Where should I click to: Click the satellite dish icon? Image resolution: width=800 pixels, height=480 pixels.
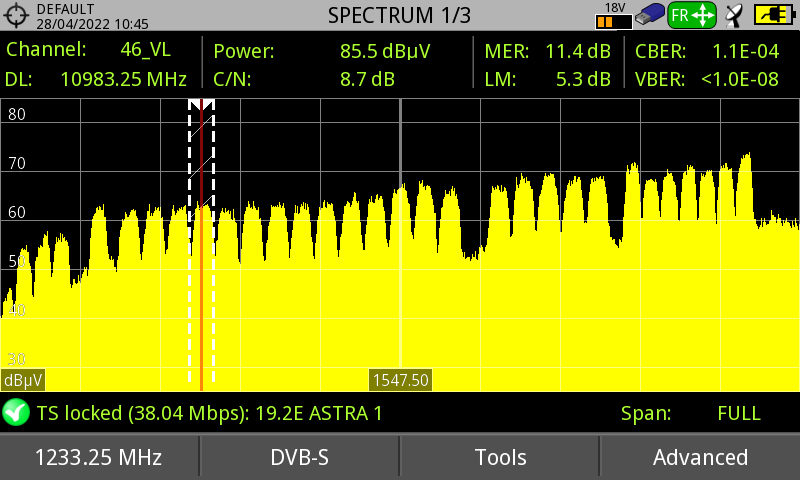[x=735, y=15]
